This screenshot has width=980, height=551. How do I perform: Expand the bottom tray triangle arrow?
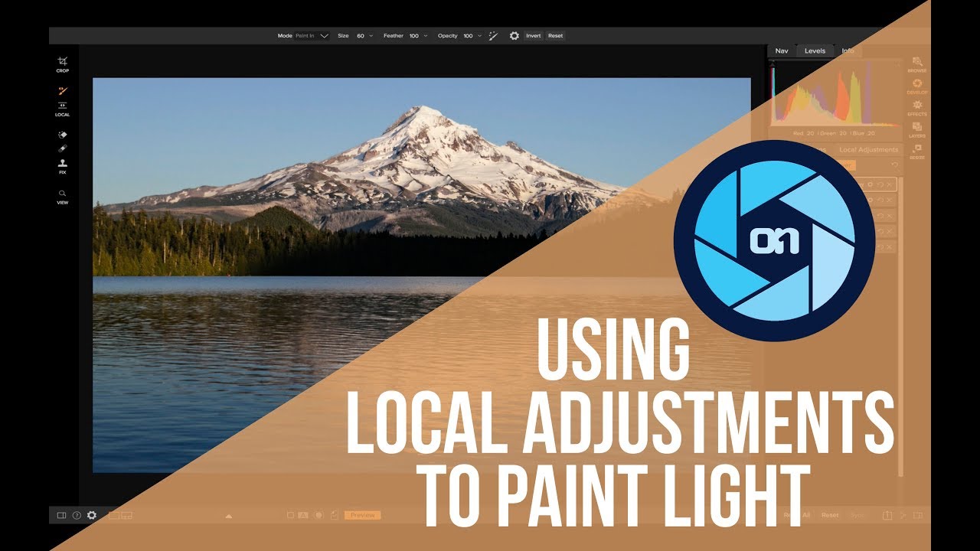coord(228,517)
